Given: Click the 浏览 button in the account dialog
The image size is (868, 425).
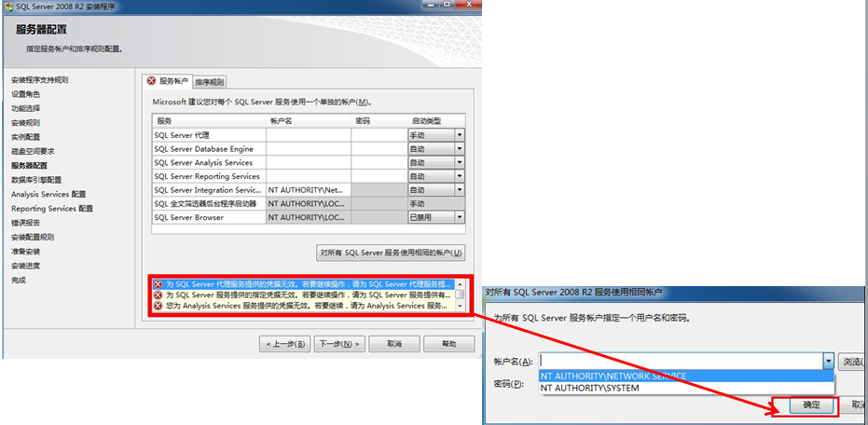Looking at the screenshot, I should tap(851, 362).
